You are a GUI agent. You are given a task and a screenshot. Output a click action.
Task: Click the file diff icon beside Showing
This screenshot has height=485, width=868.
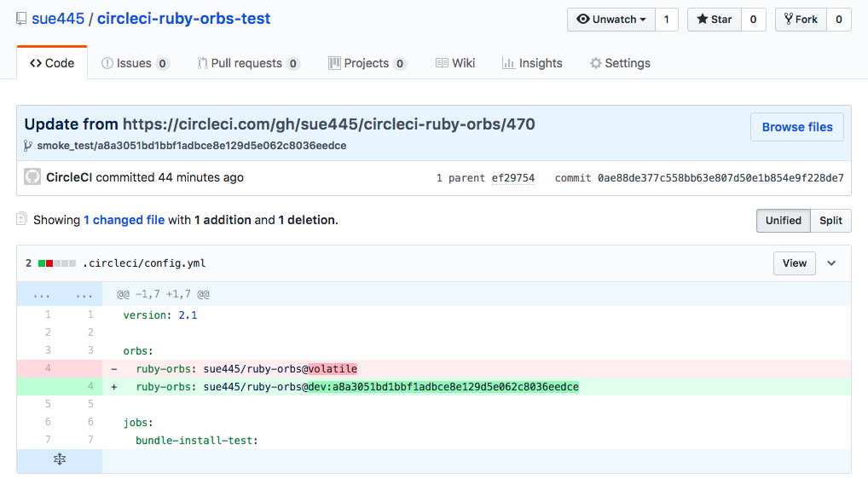coord(21,219)
